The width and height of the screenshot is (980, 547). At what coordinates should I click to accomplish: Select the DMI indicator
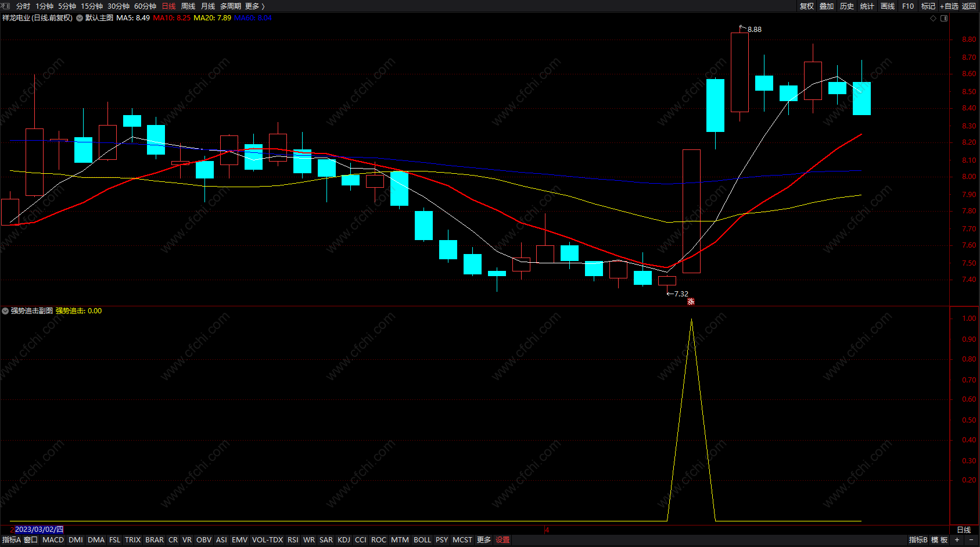76,539
